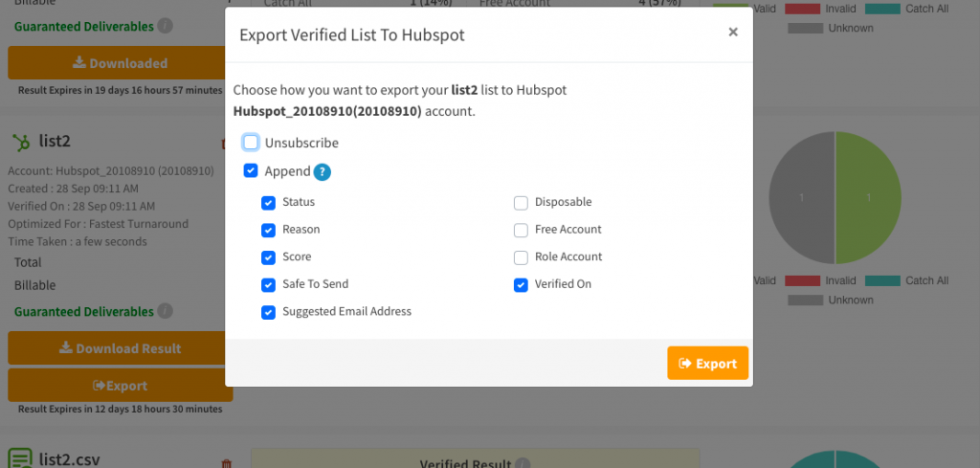Open the Append help question icon
This screenshot has height=468, width=980.
tap(322, 172)
